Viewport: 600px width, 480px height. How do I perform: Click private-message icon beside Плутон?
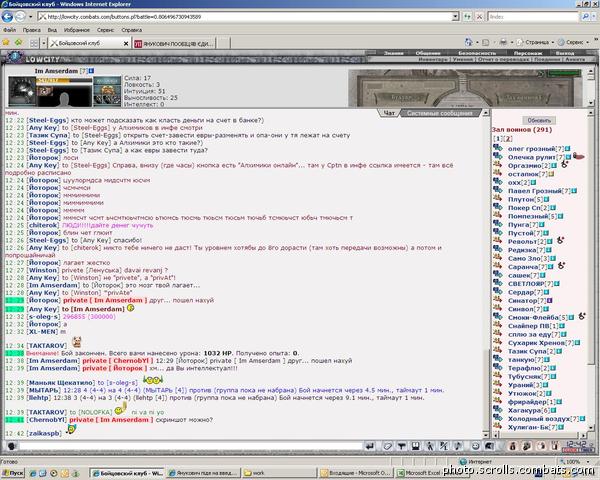[x=497, y=199]
